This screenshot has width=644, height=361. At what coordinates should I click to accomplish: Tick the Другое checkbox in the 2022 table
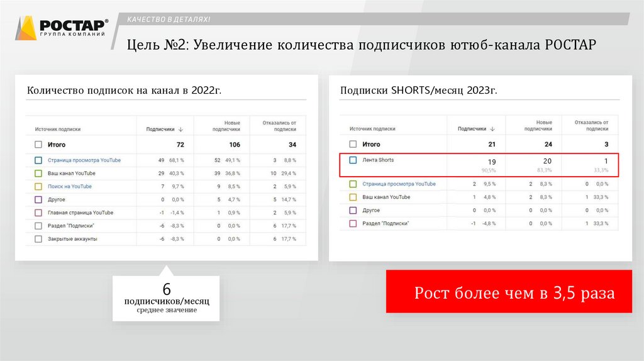coord(38,199)
